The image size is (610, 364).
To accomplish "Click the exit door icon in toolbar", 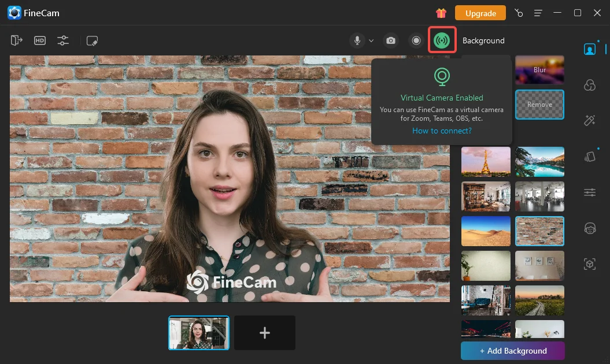I will pyautogui.click(x=16, y=40).
